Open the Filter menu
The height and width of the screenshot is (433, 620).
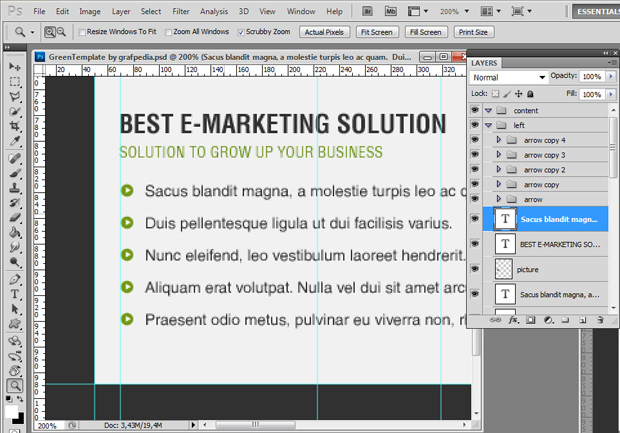181,11
